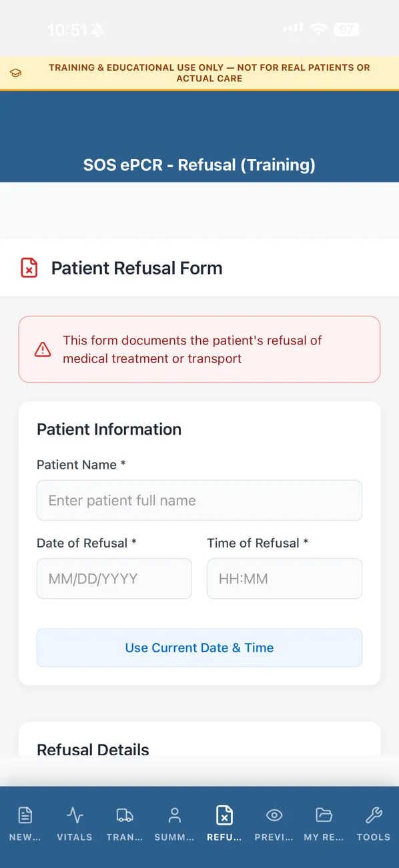Open the Preview eye icon
Viewport: 399px width, 868px height.
[274, 815]
